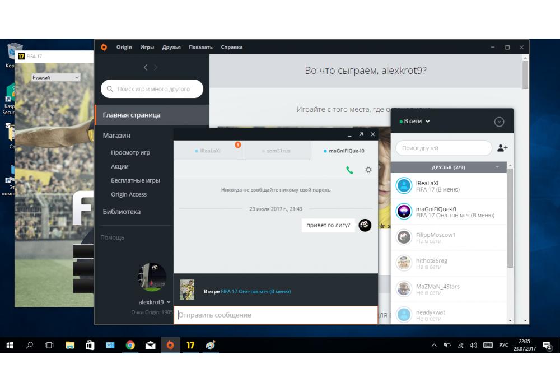Image resolution: width=560 pixels, height=392 pixels.
Task: Open Task View on the taskbar
Action: 49,345
